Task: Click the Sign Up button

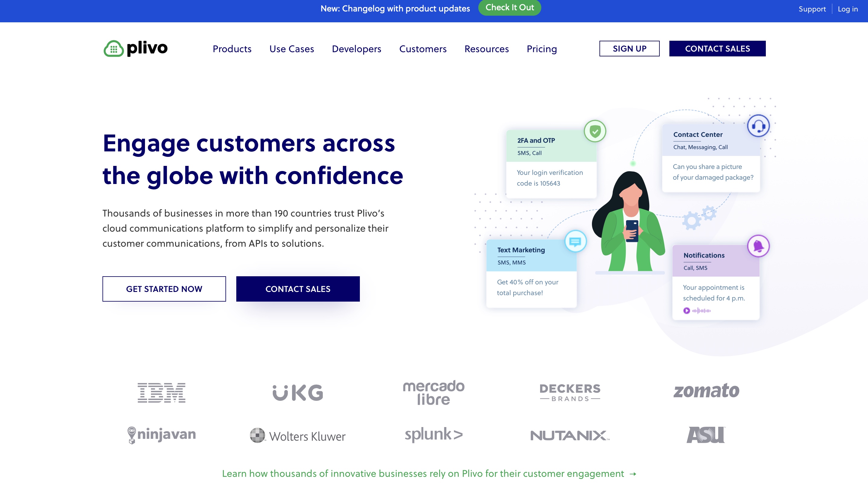Action: tap(629, 49)
